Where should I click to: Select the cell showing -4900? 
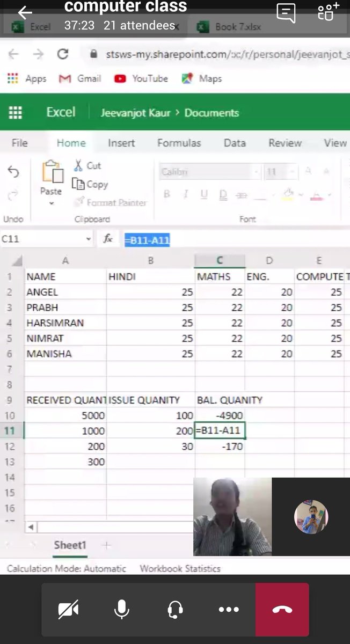(x=220, y=415)
